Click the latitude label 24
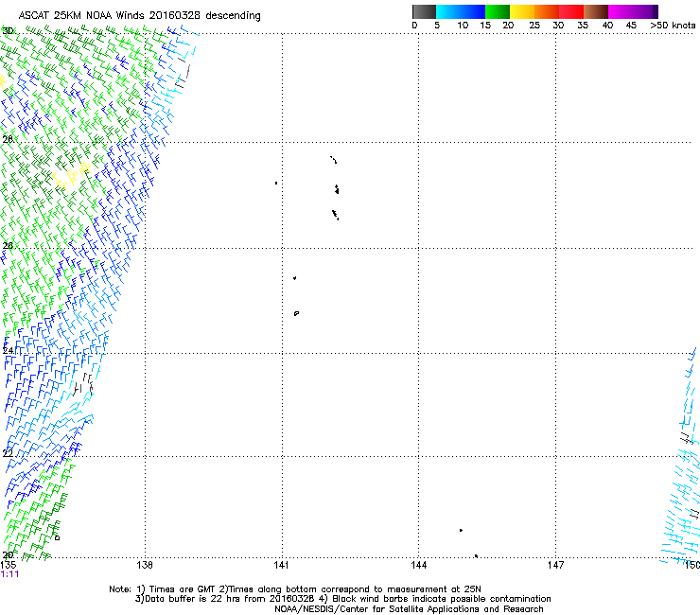Screen dimensions: 700x615 click(8, 351)
